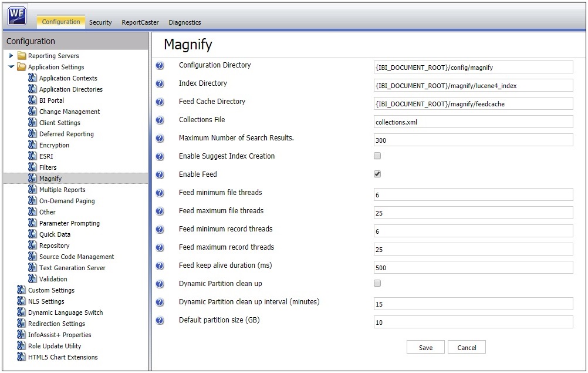
Task: Click the settings icon beside BI Portal
Action: (33, 100)
